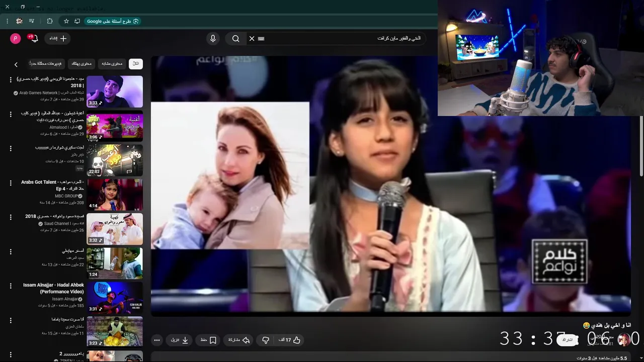644x362 pixels.
Task: Open options menu for Issam Alnajjar video
Action: pos(11,286)
